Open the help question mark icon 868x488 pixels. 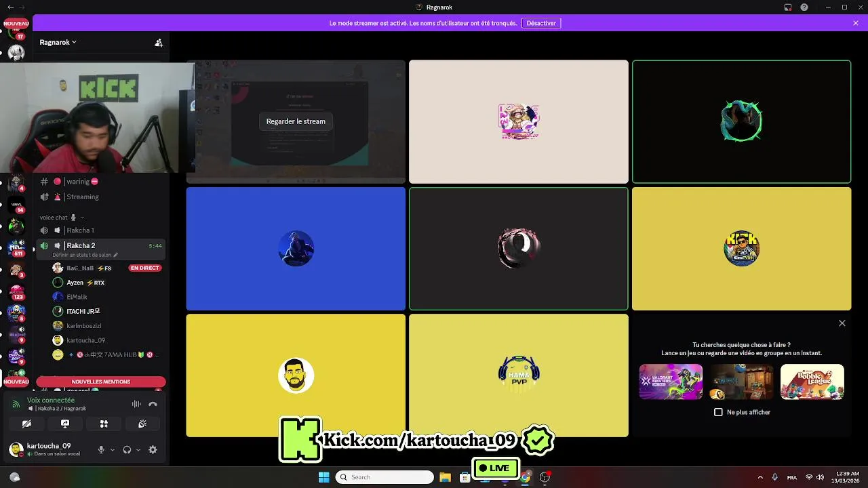coord(804,7)
